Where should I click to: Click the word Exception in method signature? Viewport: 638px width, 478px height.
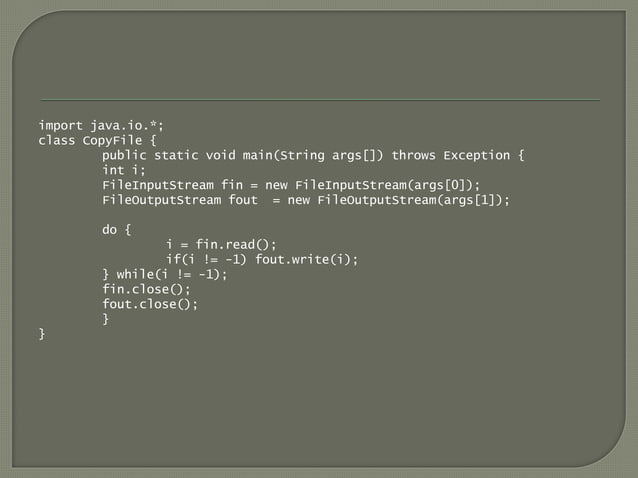click(x=476, y=155)
